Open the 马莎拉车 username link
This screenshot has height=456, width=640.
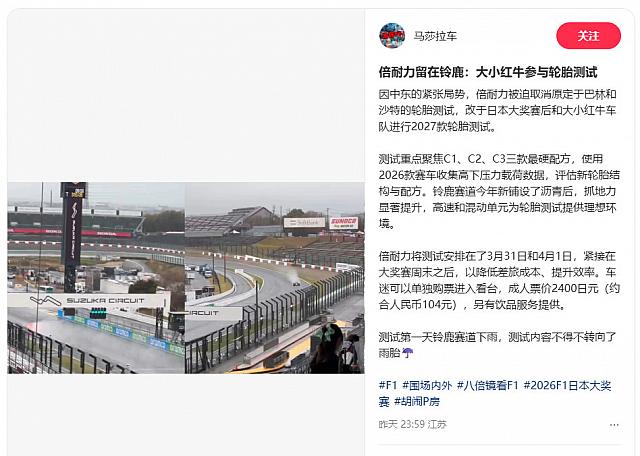point(435,36)
